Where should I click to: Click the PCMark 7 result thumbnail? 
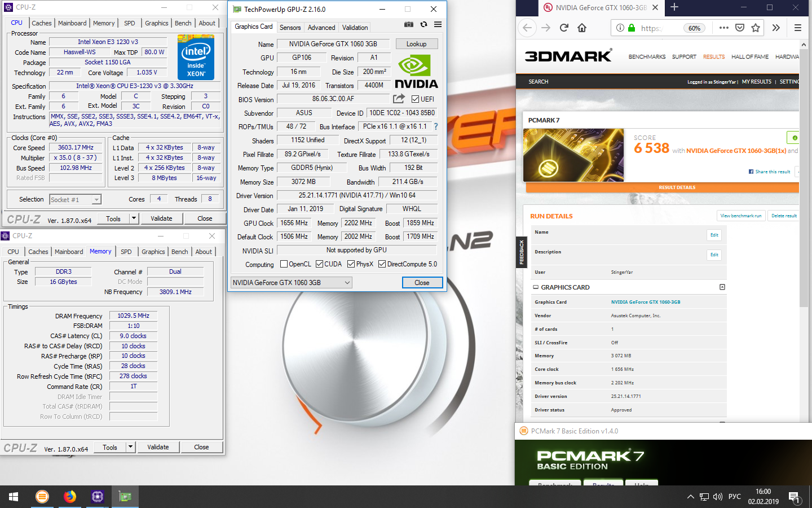pos(573,155)
